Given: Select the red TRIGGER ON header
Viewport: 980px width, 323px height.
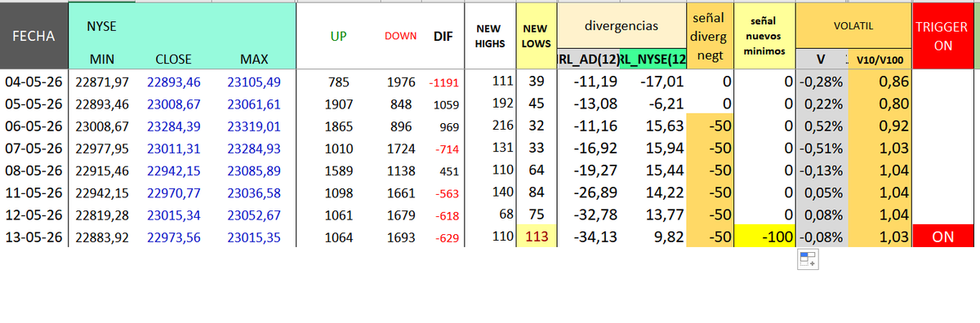Looking at the screenshot, I should click(942, 36).
